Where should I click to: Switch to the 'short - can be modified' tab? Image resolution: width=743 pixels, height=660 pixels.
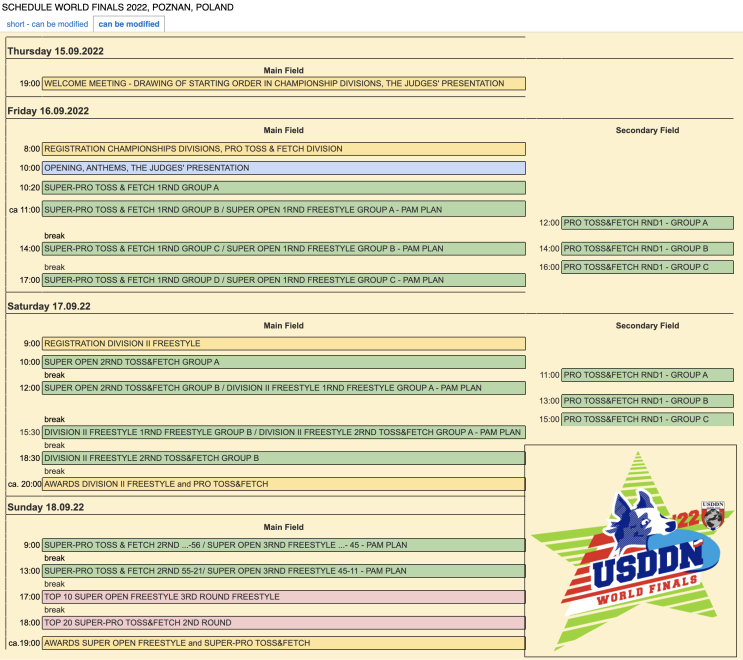[47, 24]
